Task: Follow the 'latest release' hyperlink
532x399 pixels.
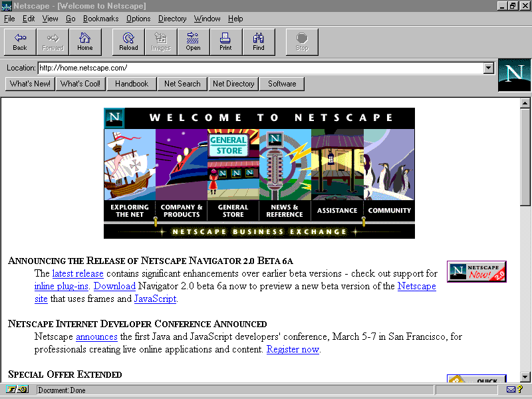Action: point(78,273)
